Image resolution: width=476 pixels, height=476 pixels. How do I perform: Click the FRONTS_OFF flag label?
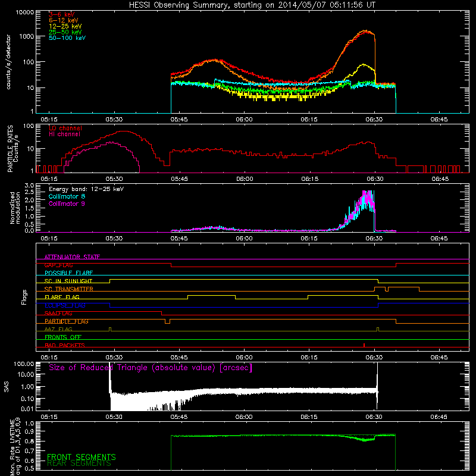click(x=63, y=337)
